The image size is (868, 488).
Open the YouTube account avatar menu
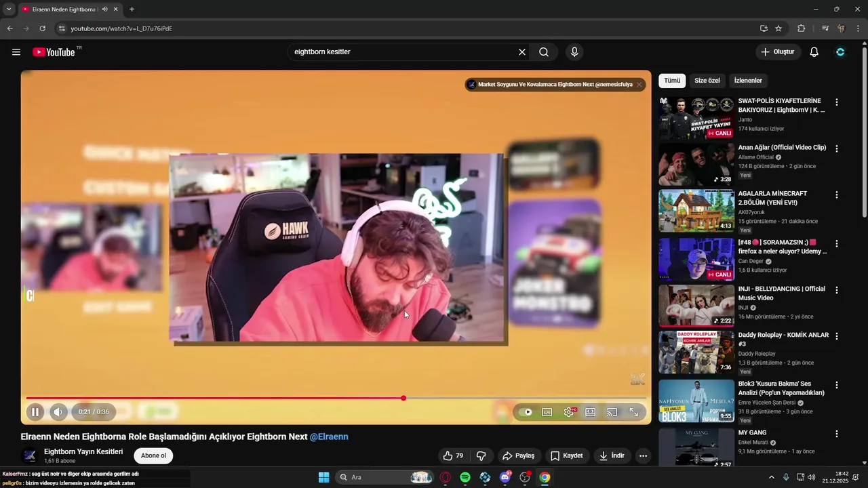pos(840,52)
